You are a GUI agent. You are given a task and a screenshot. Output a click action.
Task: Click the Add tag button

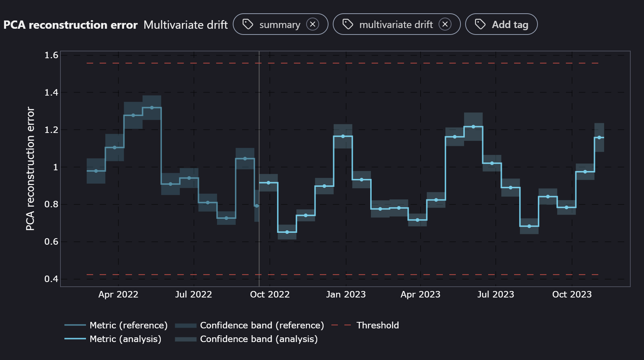tap(501, 24)
